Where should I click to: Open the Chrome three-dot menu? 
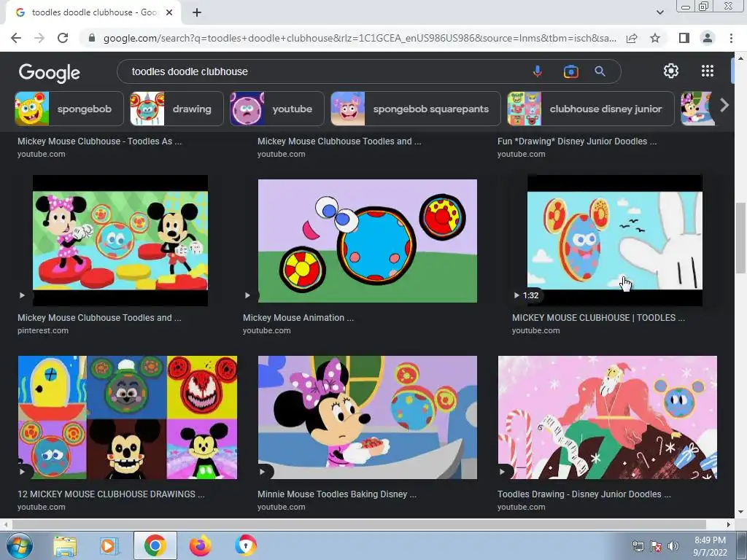(x=731, y=38)
